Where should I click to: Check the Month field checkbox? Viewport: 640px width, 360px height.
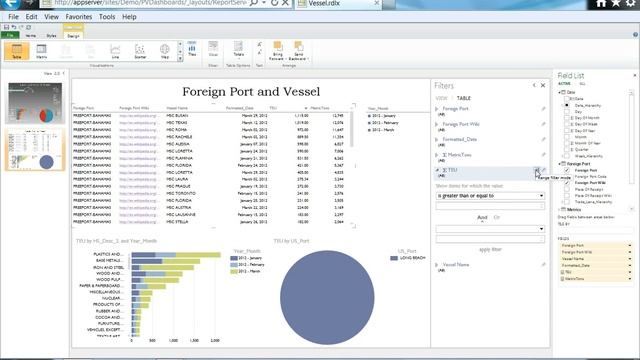567,137
